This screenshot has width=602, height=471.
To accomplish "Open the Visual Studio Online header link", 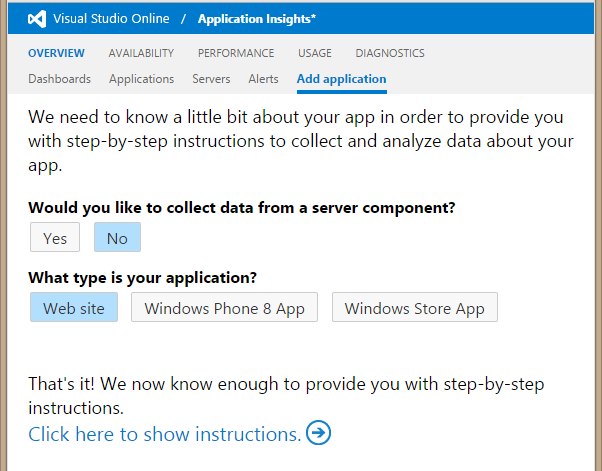I will [x=112, y=19].
